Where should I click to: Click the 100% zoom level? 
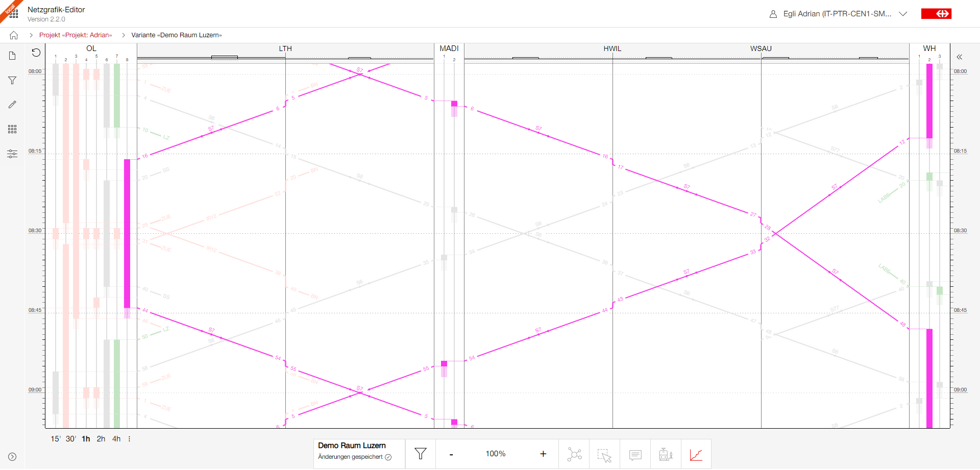pos(496,454)
